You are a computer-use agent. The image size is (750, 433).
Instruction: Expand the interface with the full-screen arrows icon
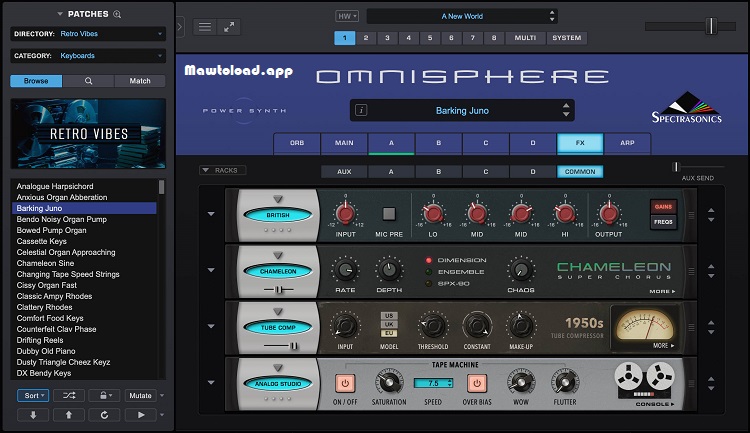pos(229,27)
